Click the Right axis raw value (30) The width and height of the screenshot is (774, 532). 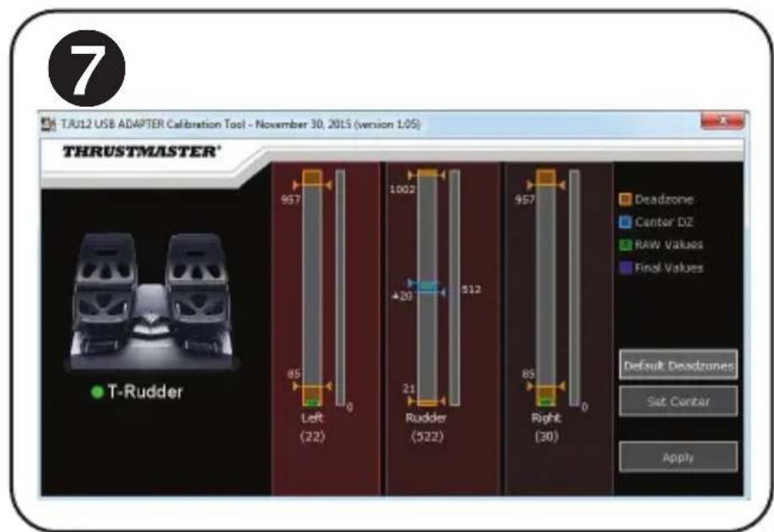546,436
